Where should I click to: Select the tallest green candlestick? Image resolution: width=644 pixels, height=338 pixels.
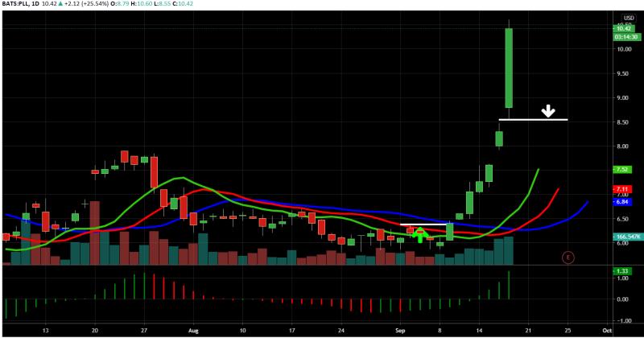coord(509,68)
